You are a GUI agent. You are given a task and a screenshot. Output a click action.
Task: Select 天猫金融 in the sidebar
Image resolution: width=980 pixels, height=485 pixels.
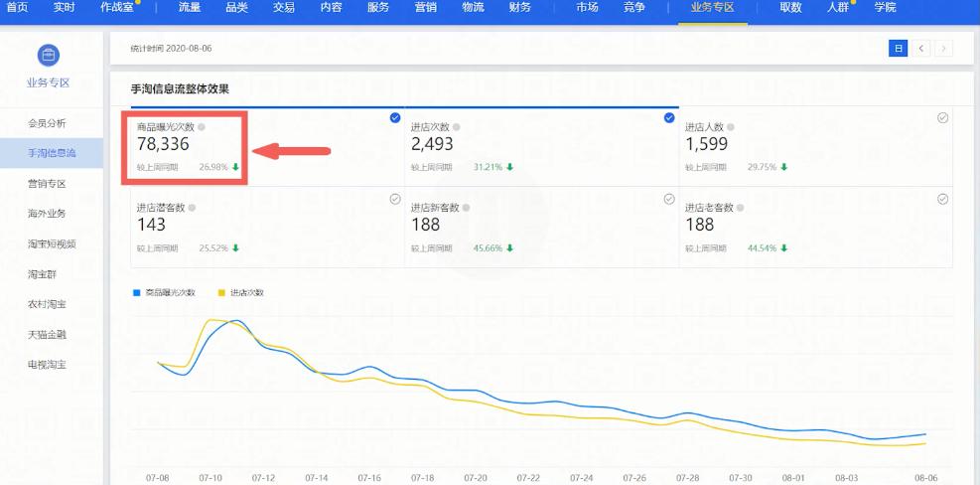coord(47,335)
